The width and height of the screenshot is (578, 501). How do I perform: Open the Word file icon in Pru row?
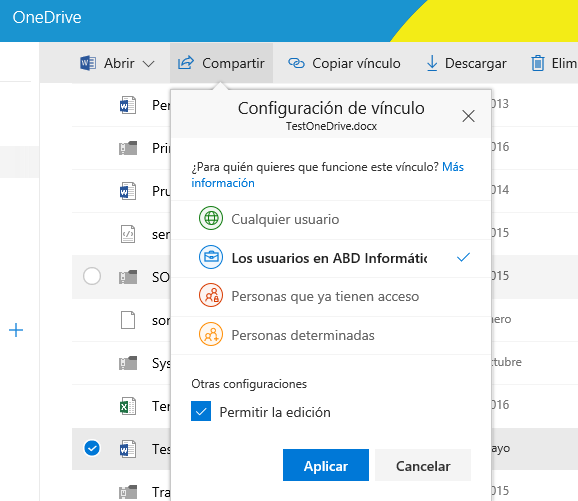pos(128,191)
